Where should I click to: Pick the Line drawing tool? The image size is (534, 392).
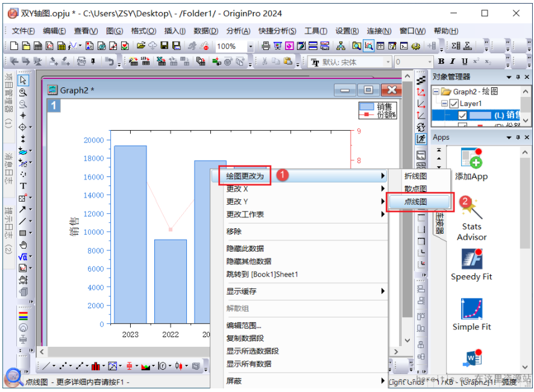click(x=22, y=221)
